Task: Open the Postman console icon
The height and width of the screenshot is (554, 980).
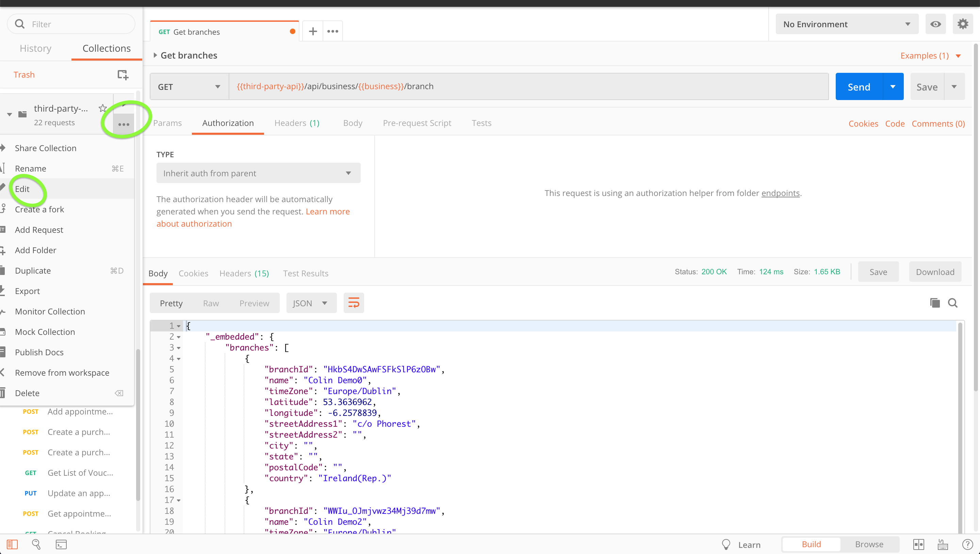Action: point(61,544)
